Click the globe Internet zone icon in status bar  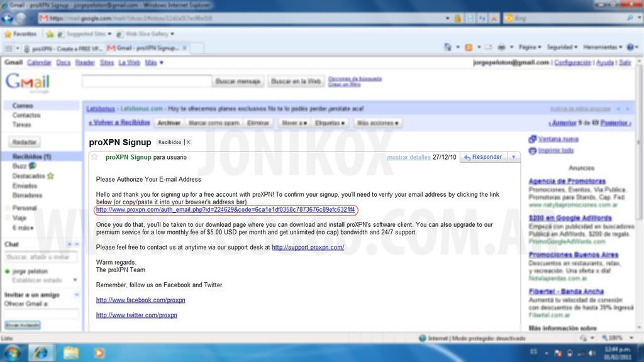(422, 338)
